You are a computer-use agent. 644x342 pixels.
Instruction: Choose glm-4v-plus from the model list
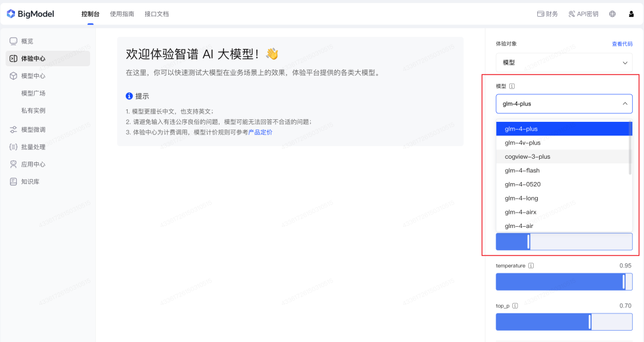point(563,143)
